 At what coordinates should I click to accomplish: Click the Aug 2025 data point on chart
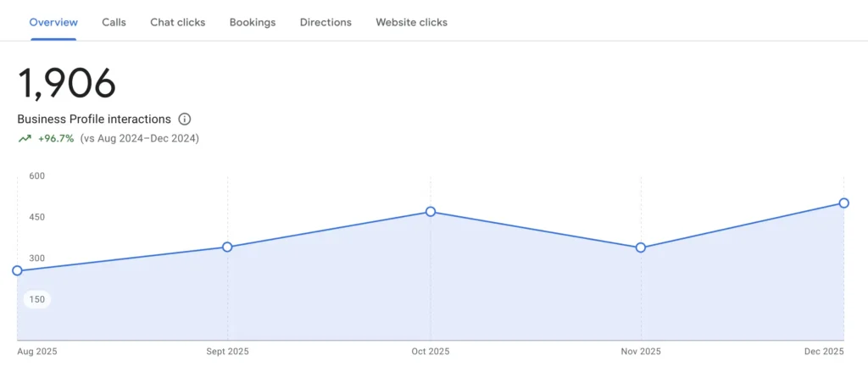click(17, 270)
